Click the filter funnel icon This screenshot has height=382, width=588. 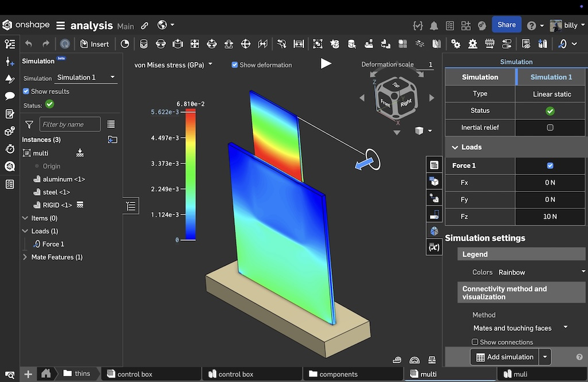click(x=29, y=124)
